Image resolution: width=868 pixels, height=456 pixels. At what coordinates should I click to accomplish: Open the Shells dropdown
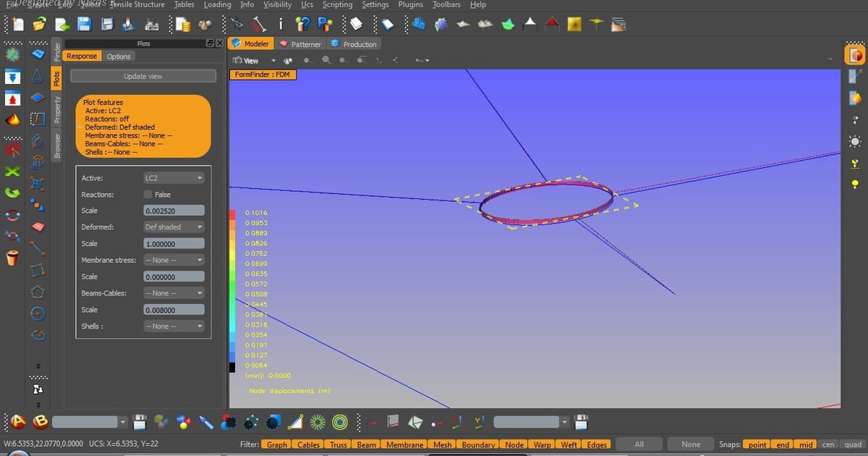click(174, 326)
